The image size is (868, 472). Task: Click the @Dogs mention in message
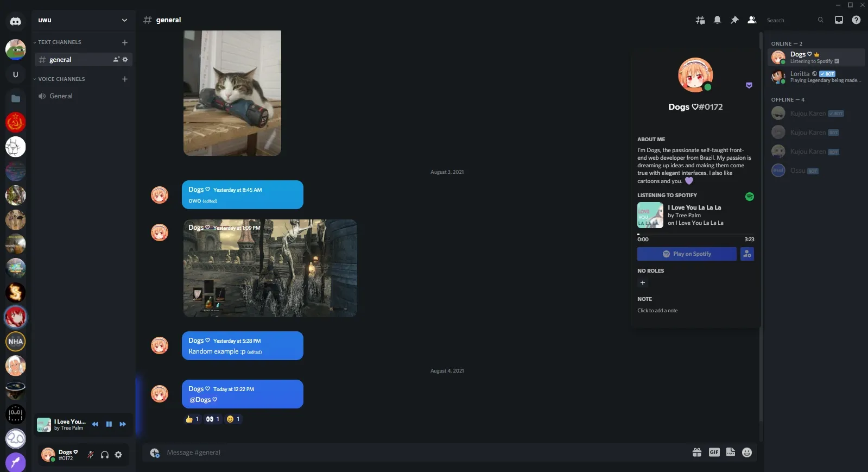tap(203, 400)
